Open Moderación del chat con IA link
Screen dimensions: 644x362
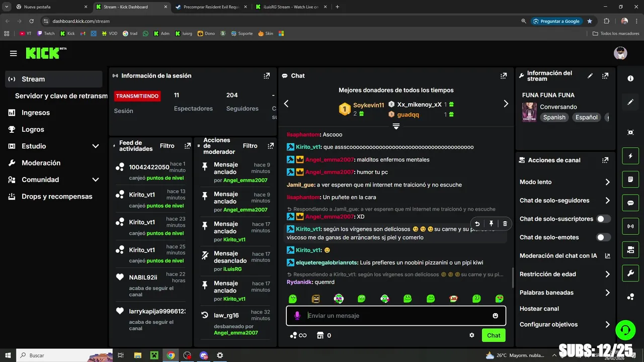(565, 256)
